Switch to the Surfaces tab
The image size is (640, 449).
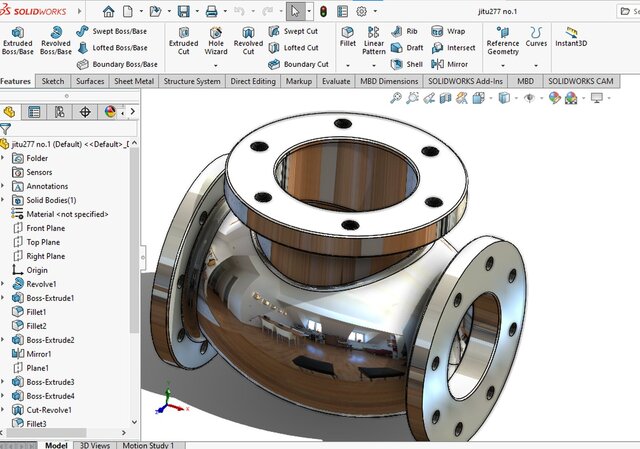click(x=90, y=81)
